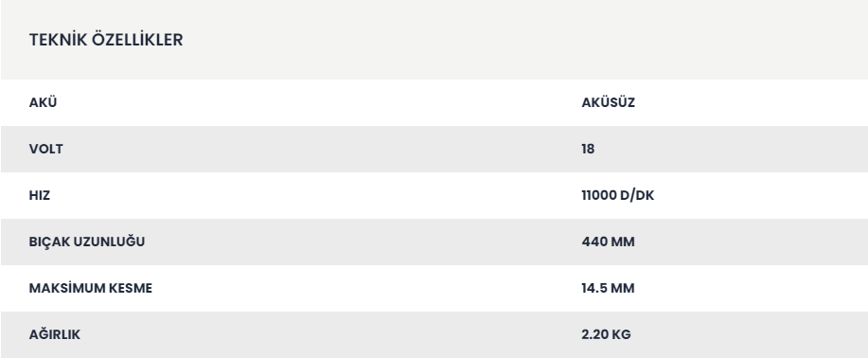Click the TEKNİK ÖZELLİKLER heading
868x358 pixels.
tap(106, 40)
